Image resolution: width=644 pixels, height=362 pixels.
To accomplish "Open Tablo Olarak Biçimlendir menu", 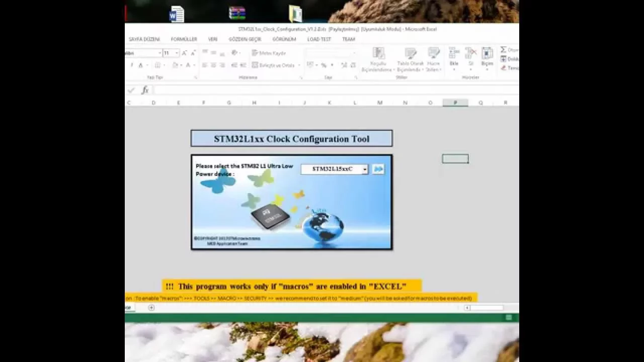I will (x=411, y=60).
